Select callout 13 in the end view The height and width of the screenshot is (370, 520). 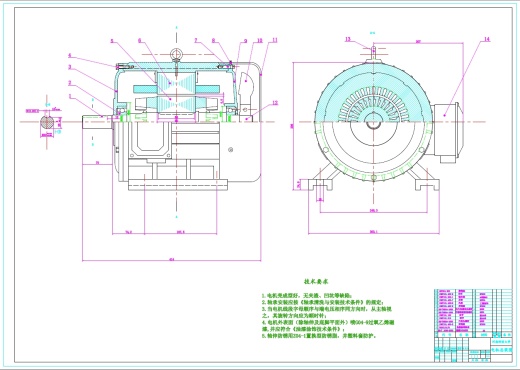tap(348, 39)
